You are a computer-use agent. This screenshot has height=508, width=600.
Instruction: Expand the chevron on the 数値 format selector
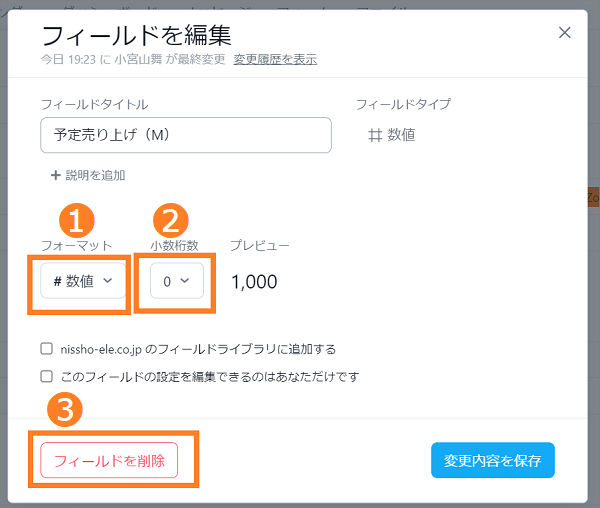108,281
